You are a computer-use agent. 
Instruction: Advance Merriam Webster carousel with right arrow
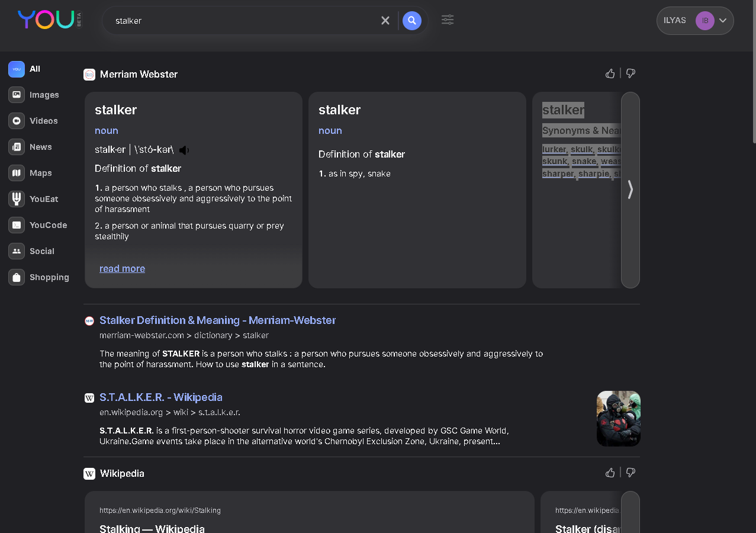point(630,190)
